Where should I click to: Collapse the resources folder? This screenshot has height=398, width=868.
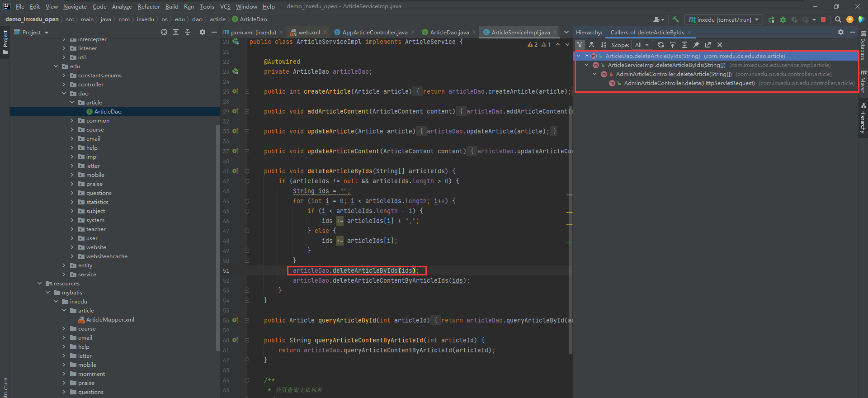coord(39,284)
